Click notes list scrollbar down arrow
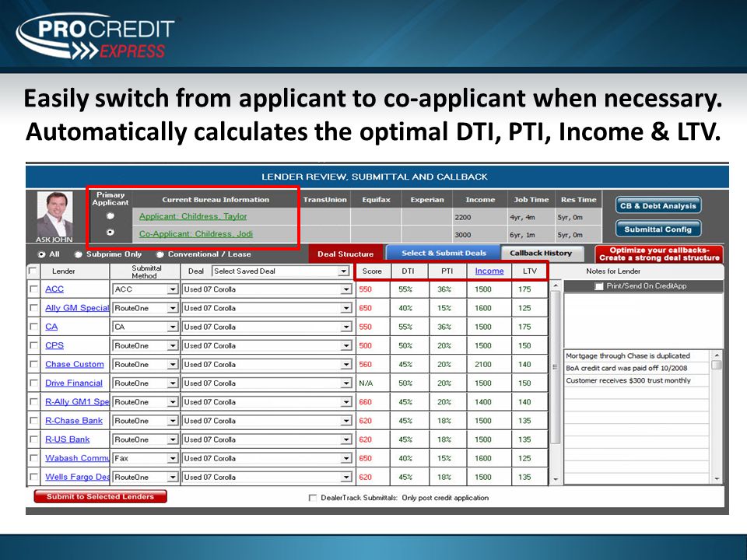This screenshot has height=560, width=747. click(x=717, y=478)
